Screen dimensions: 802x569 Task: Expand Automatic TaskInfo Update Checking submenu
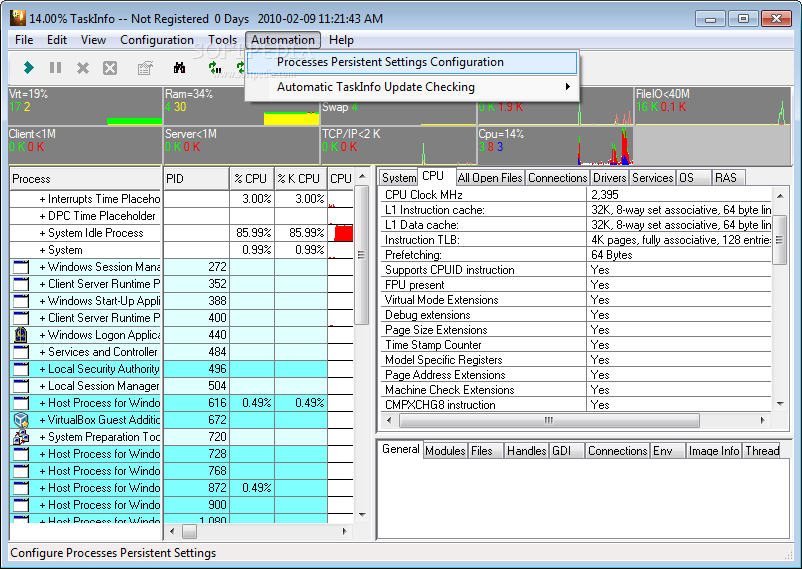tap(411, 87)
